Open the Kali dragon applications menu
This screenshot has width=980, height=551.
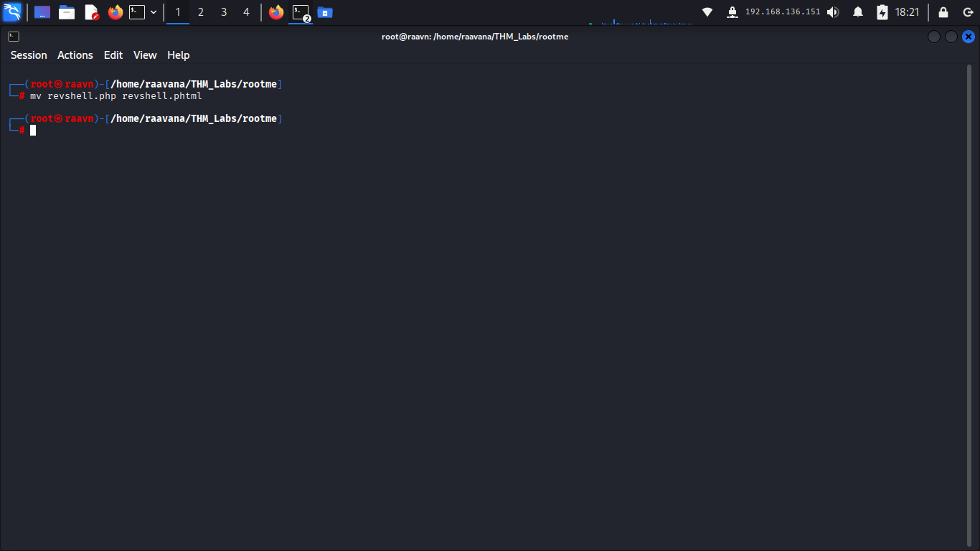point(12,12)
